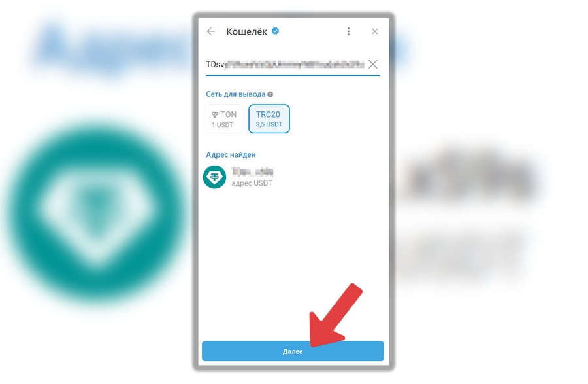The height and width of the screenshot is (384, 588).
Task: Select the found address name entry
Action: click(x=252, y=172)
